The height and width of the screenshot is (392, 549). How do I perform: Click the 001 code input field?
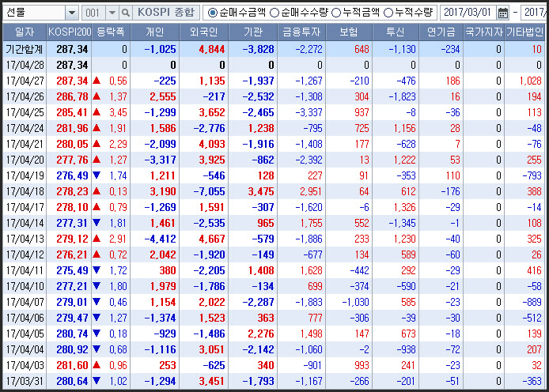coord(93,13)
